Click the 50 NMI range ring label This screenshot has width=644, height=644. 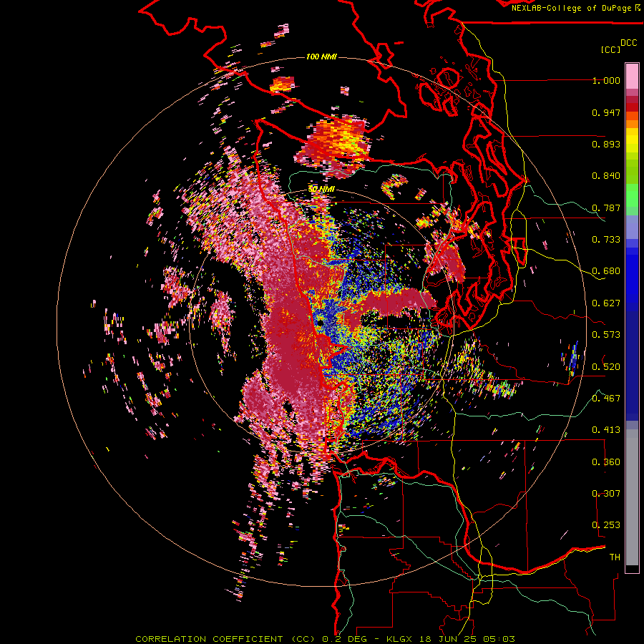(x=321, y=189)
